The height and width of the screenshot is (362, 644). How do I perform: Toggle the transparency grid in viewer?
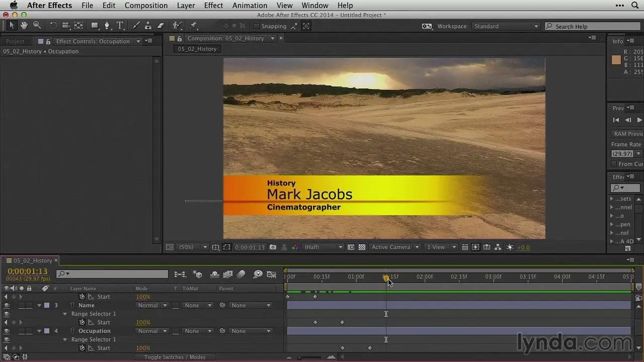[x=362, y=247]
